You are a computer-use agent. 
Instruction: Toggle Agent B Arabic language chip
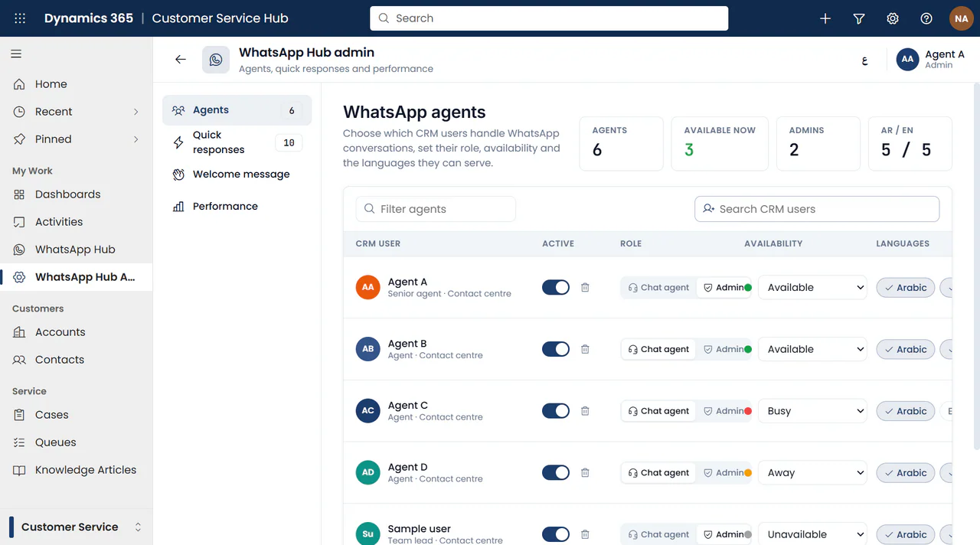pyautogui.click(x=906, y=349)
